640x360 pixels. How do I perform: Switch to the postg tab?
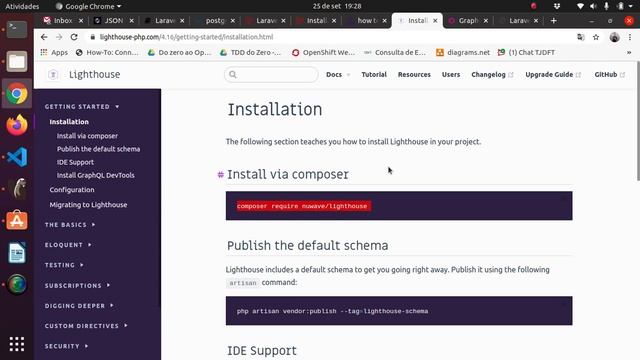pyautogui.click(x=214, y=20)
